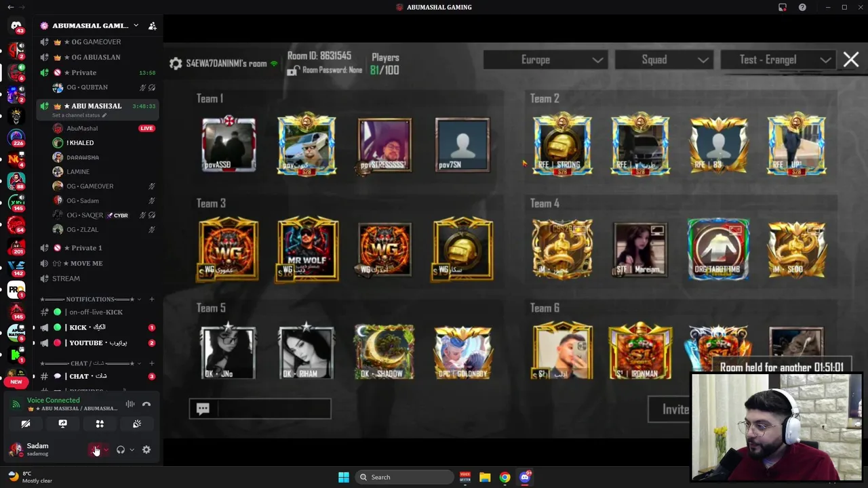Disconnect from voice with hang-up icon
868x488 pixels.
point(146,404)
